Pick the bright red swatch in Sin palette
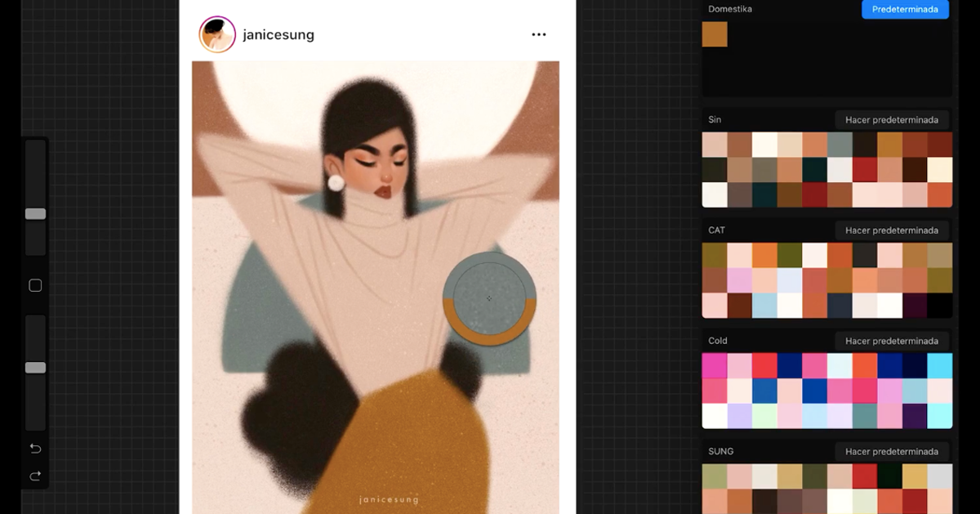The height and width of the screenshot is (514, 980). pyautogui.click(x=865, y=170)
